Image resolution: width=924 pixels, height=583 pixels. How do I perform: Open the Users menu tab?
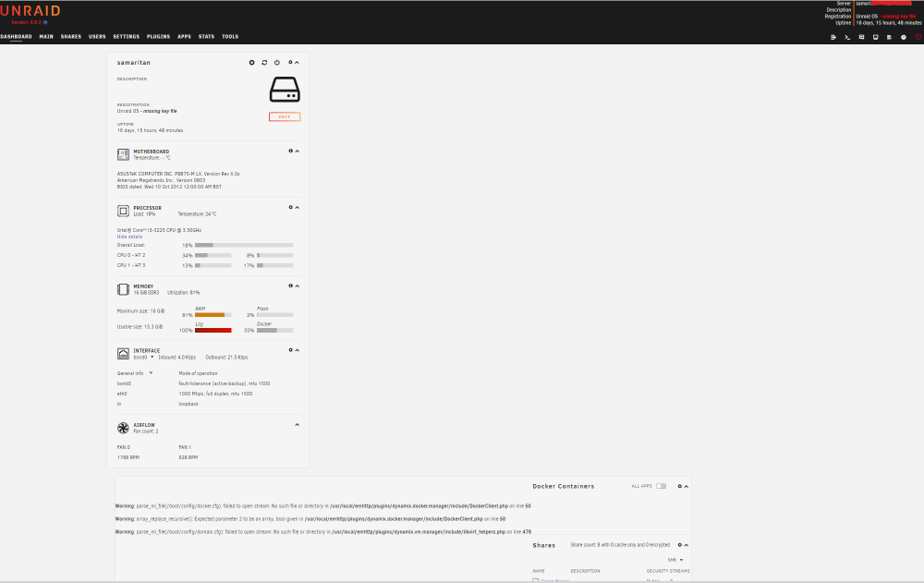pos(97,37)
